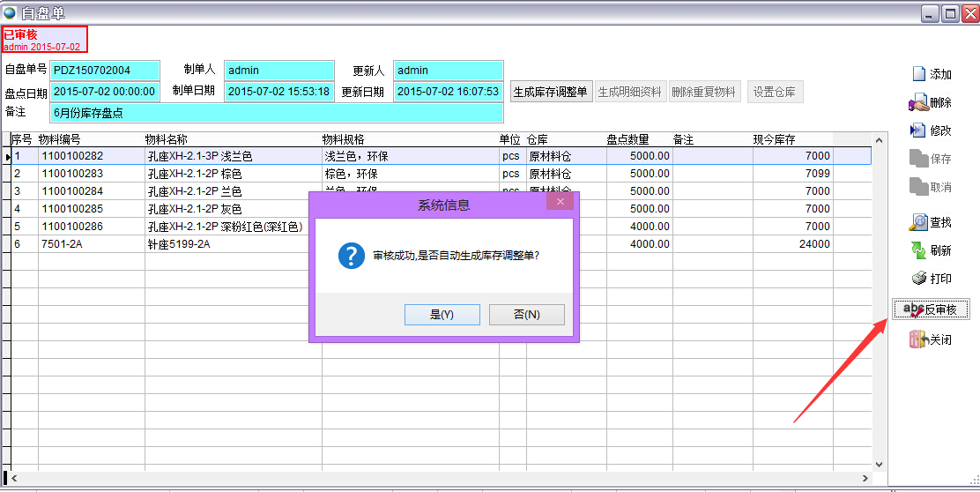Viewport: 980px width, 492px height.
Task: Click the vertical scrollbar down arrow
Action: tap(879, 464)
